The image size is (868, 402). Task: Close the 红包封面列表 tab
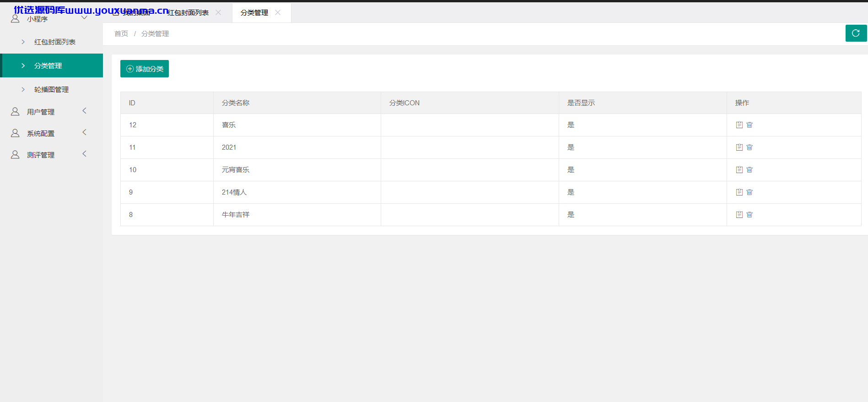pos(218,12)
